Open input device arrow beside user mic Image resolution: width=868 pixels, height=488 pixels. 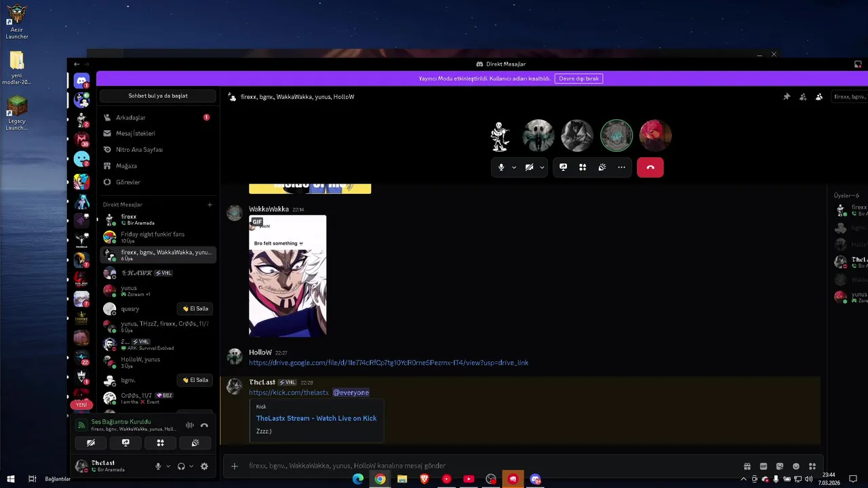(x=167, y=466)
